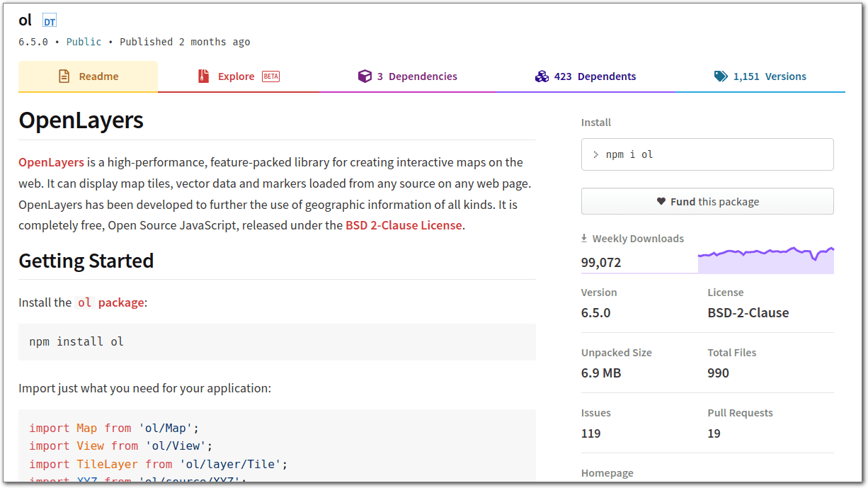
Task: Open the BSD 2-Clause License link
Action: pos(404,225)
